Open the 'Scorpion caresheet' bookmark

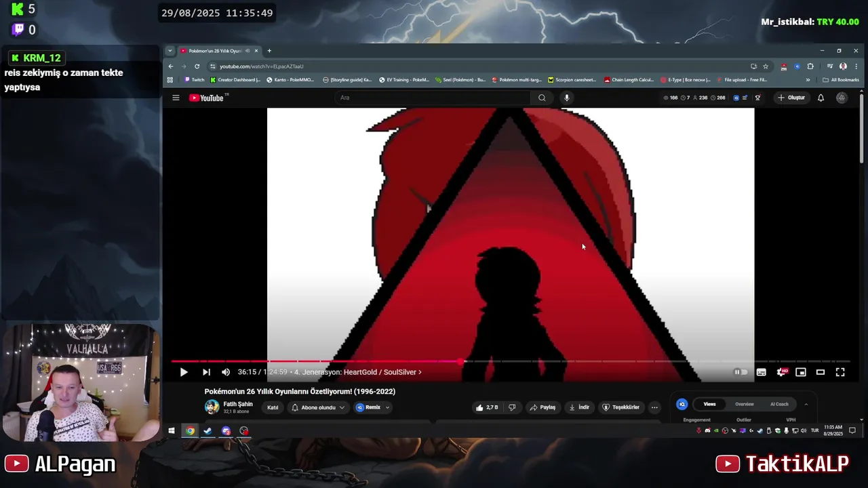click(x=572, y=80)
